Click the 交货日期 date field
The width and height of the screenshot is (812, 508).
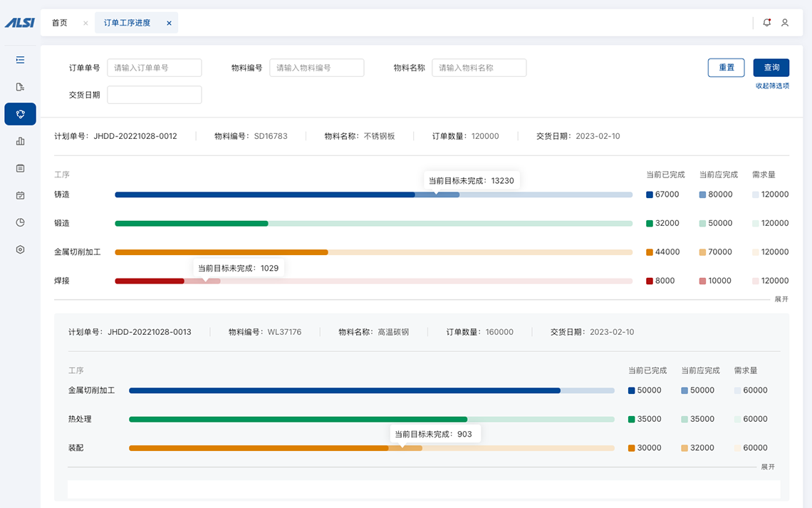click(155, 94)
